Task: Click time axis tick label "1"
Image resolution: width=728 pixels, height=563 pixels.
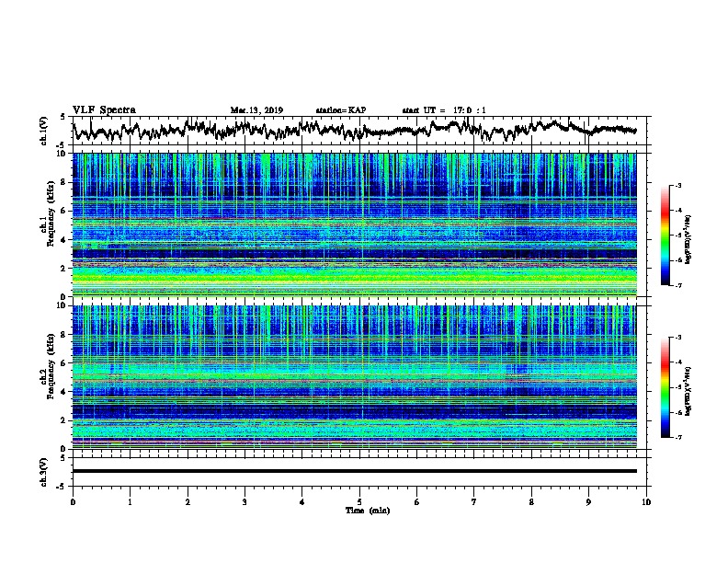Action: point(130,502)
